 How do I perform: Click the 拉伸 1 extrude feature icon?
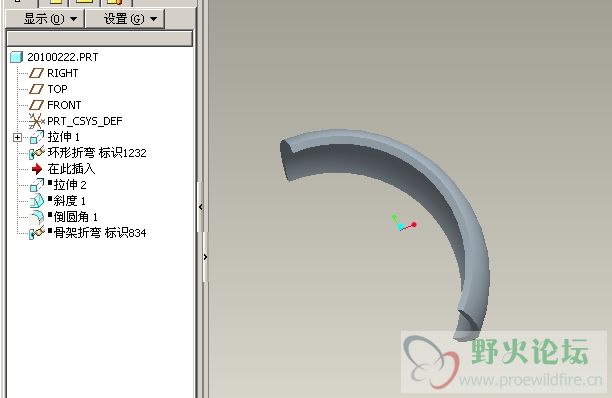(37, 137)
